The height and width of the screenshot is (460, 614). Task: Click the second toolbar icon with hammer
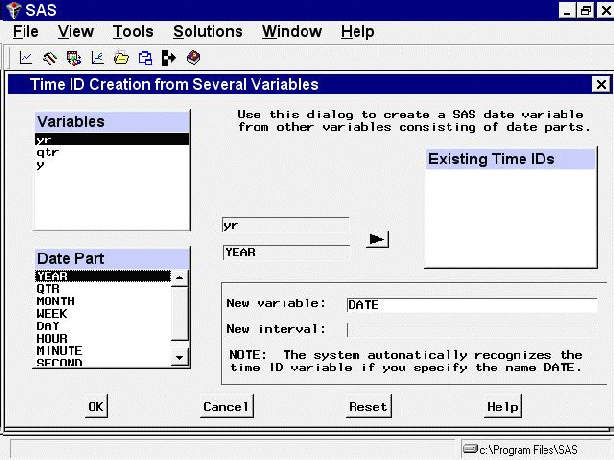click(50, 57)
